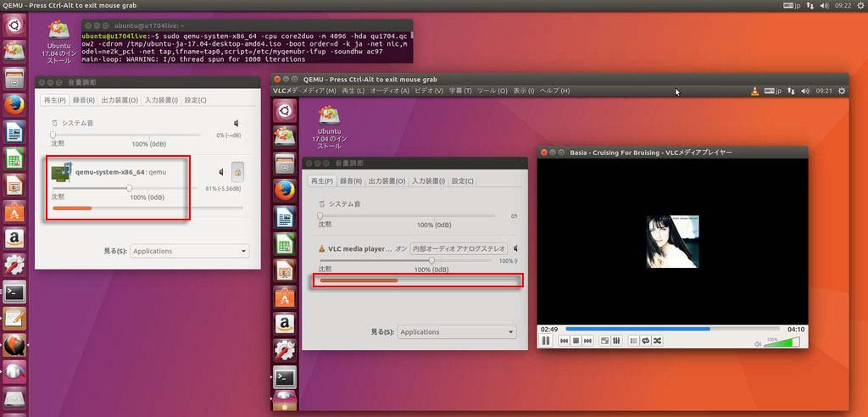The image size is (868, 417).
Task: Seek in the VLC blue progress bar
Action: 672,329
